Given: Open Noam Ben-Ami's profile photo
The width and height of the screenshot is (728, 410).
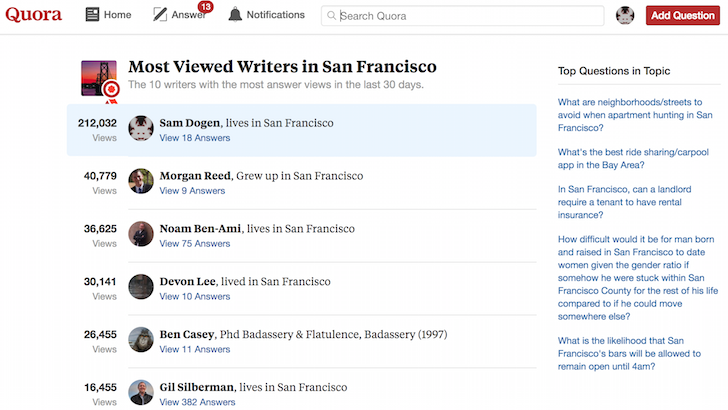Looking at the screenshot, I should point(141,234).
